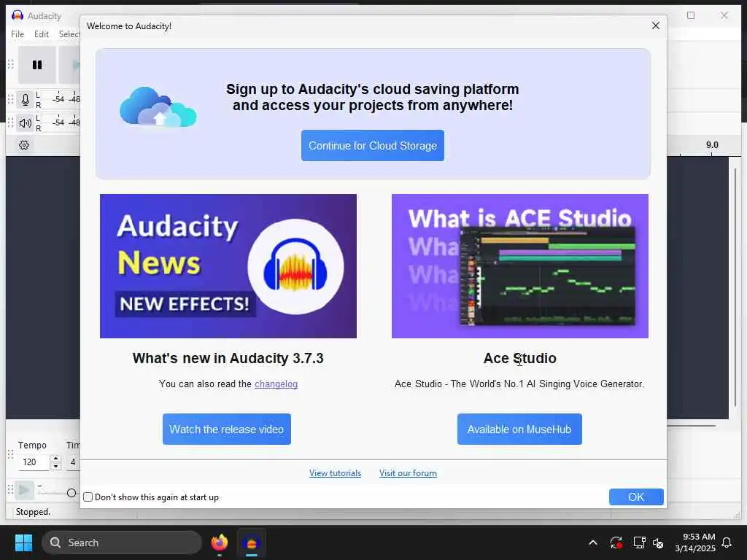Click the muted volume tray icon

tap(658, 542)
